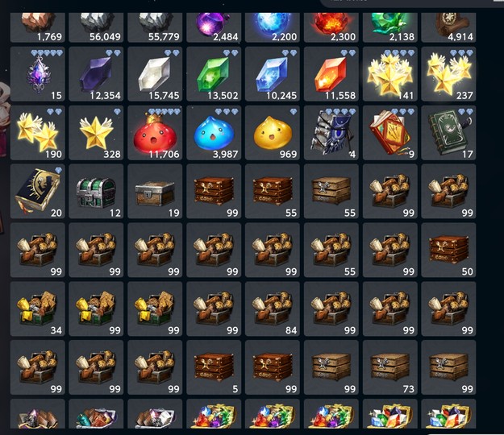This screenshot has width=504, height=435.
Task: Click the gold-filled green chest showing 34
Action: [x=38, y=309]
